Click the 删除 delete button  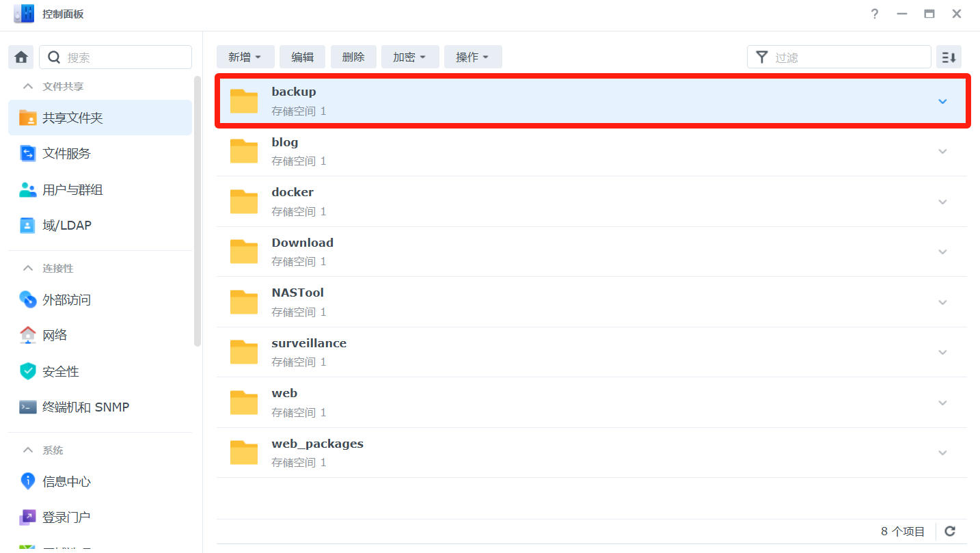(353, 57)
